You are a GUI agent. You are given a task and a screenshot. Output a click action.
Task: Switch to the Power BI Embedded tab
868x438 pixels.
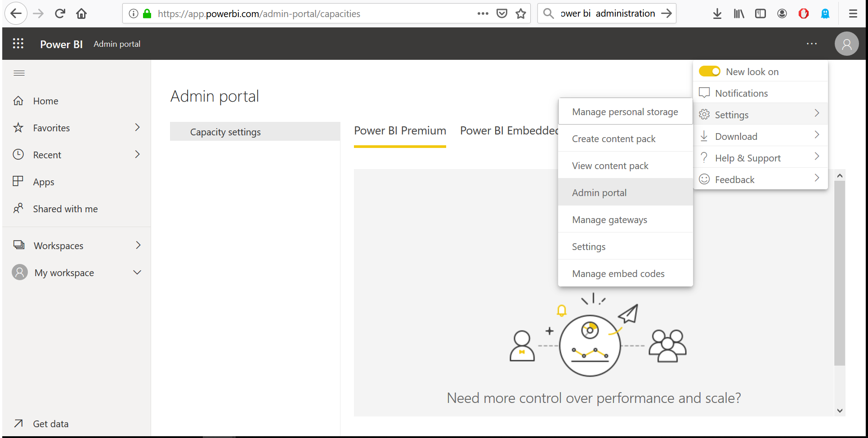click(x=509, y=131)
